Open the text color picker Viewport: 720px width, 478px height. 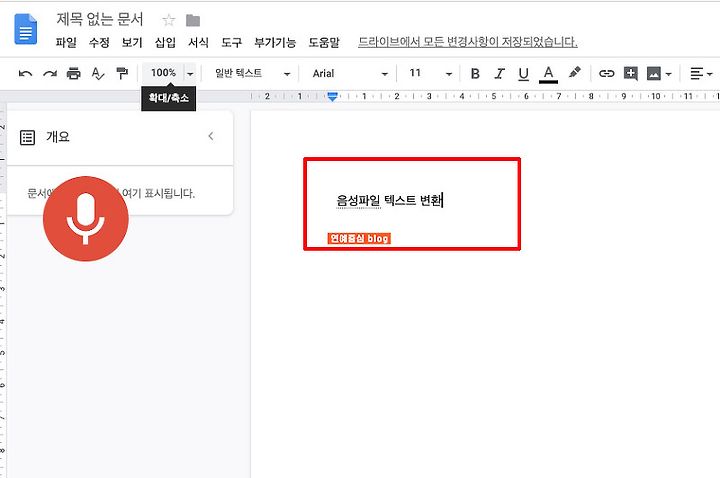pyautogui.click(x=548, y=74)
